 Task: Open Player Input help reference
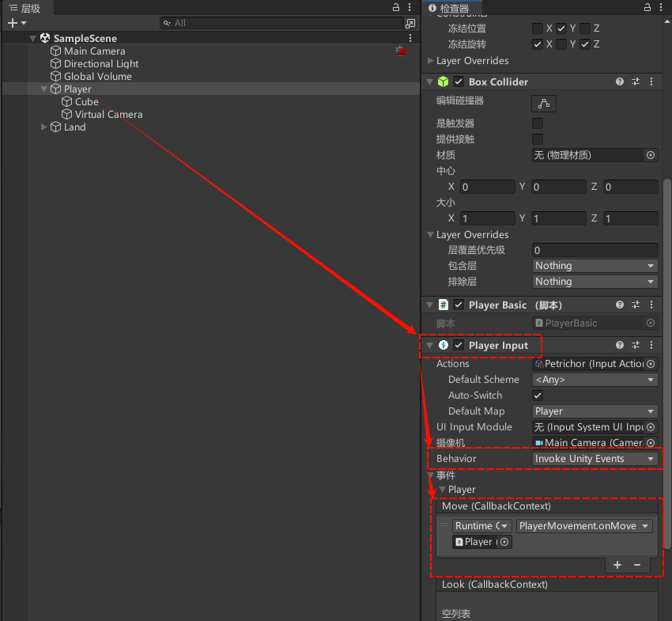pos(620,345)
